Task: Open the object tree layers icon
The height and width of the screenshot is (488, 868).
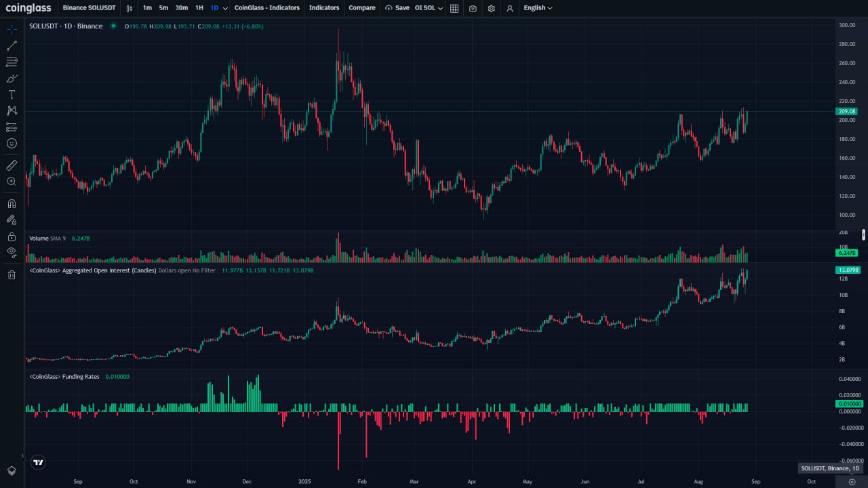Action: 12,470
